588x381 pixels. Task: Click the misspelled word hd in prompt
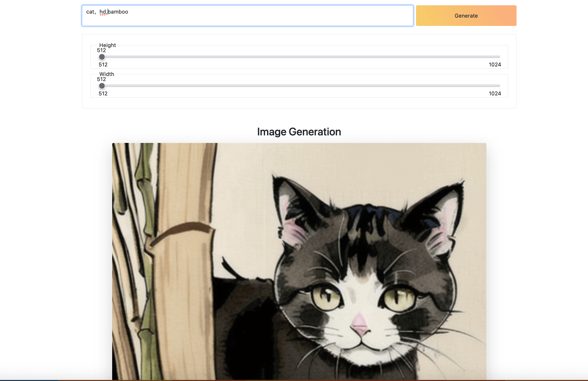coord(102,12)
